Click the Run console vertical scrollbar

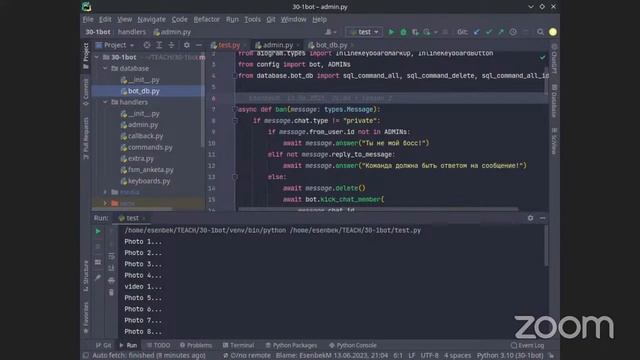click(x=546, y=246)
